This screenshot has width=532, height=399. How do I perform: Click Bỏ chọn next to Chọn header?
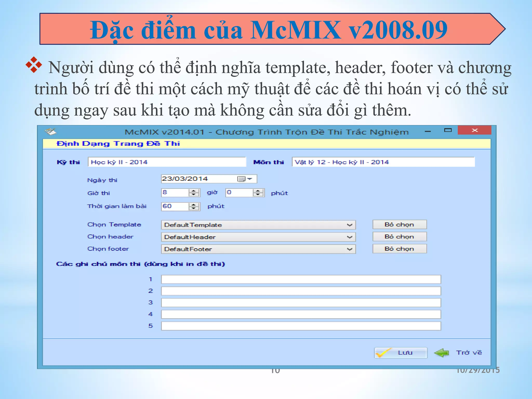(x=400, y=237)
